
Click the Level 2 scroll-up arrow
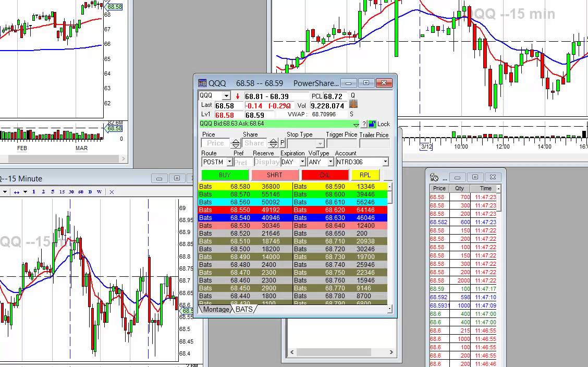point(389,186)
